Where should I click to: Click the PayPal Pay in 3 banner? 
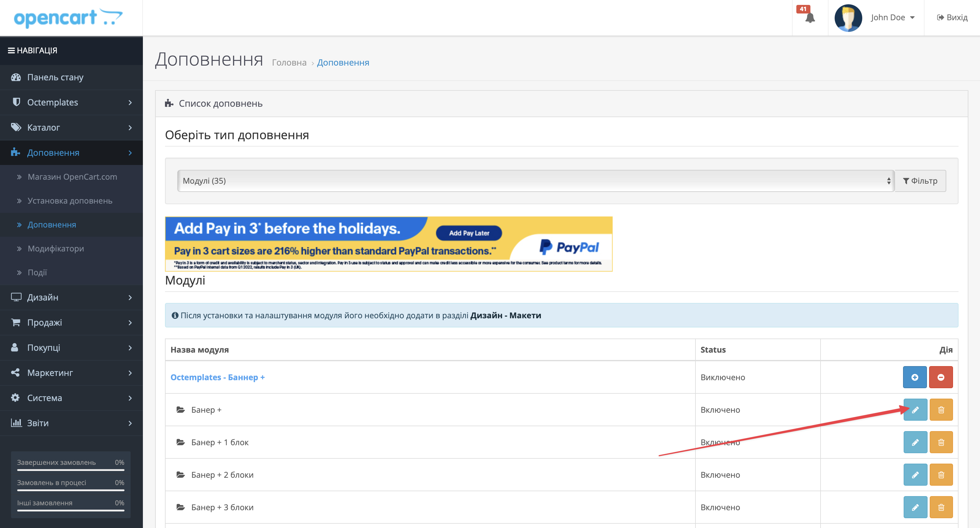coord(389,243)
